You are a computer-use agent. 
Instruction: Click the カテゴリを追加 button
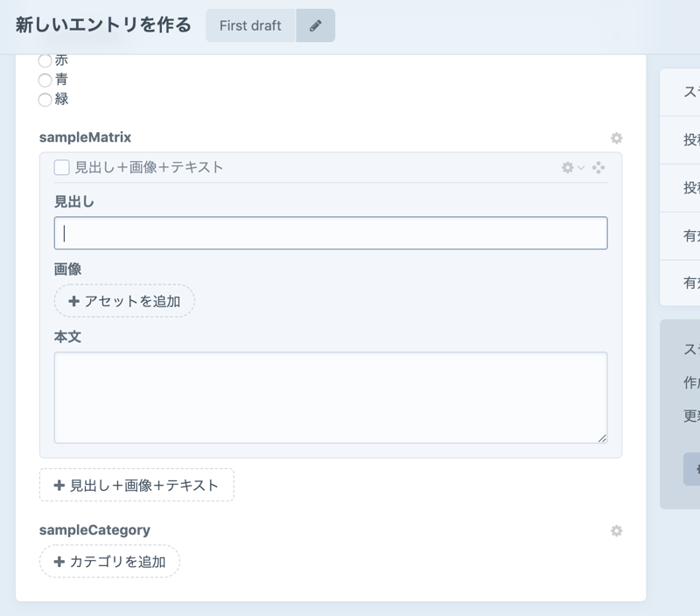[x=109, y=562]
